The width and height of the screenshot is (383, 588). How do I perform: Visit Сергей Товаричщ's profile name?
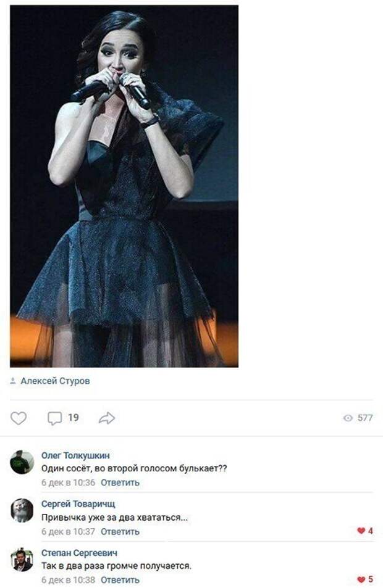pyautogui.click(x=78, y=503)
